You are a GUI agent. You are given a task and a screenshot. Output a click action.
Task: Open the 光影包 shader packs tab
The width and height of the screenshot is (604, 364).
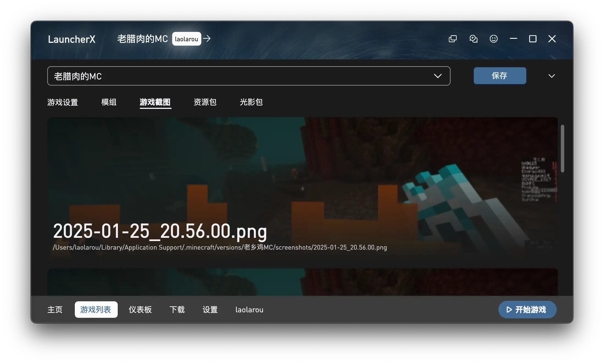pos(251,102)
